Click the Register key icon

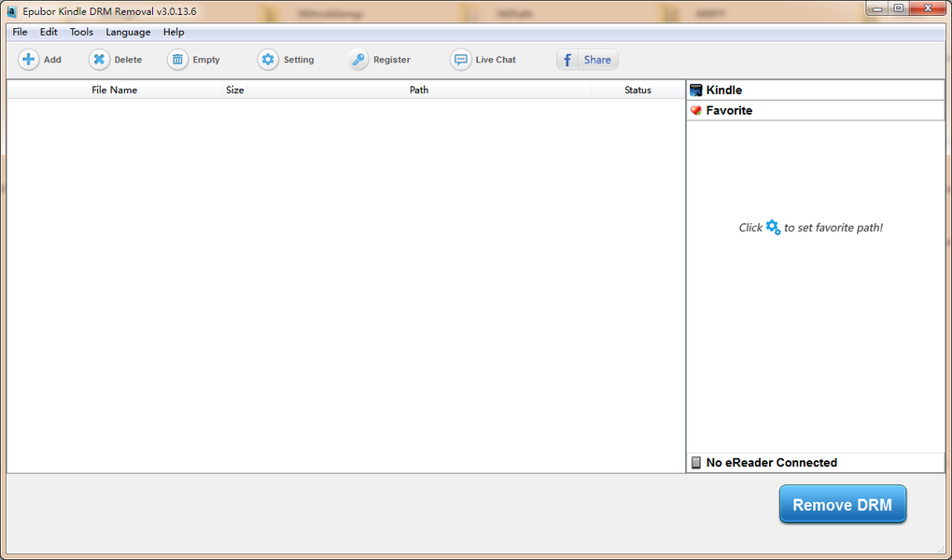coord(358,60)
